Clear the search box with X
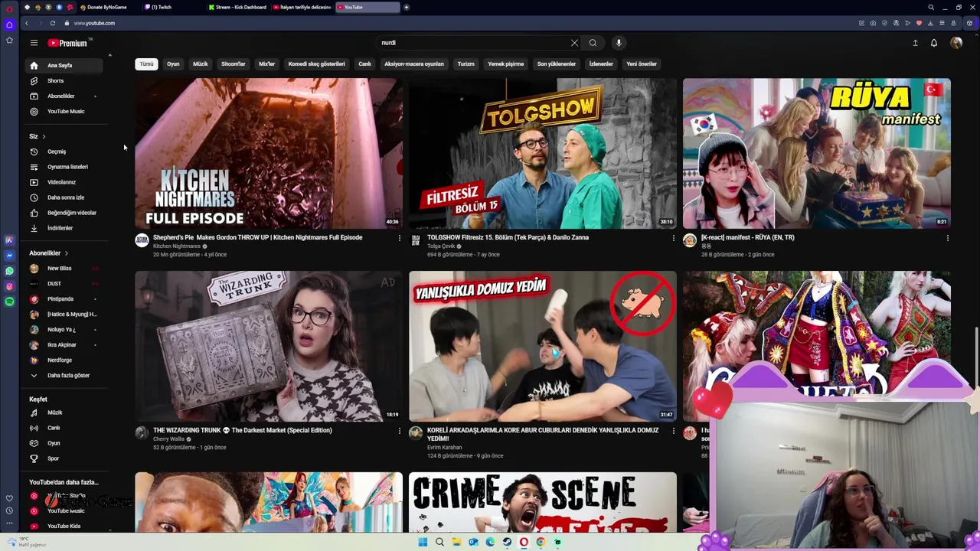The image size is (980, 551). pyautogui.click(x=574, y=43)
